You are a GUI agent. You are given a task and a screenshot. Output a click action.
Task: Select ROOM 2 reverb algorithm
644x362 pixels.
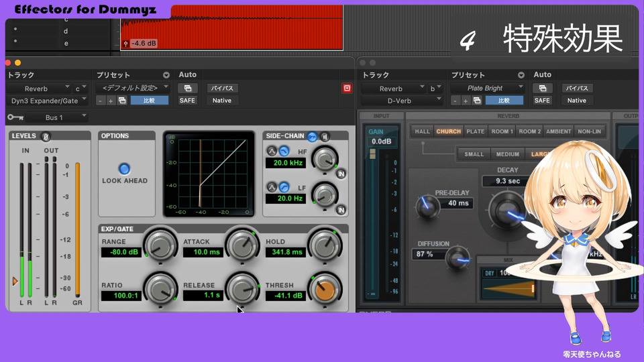pyautogui.click(x=530, y=131)
